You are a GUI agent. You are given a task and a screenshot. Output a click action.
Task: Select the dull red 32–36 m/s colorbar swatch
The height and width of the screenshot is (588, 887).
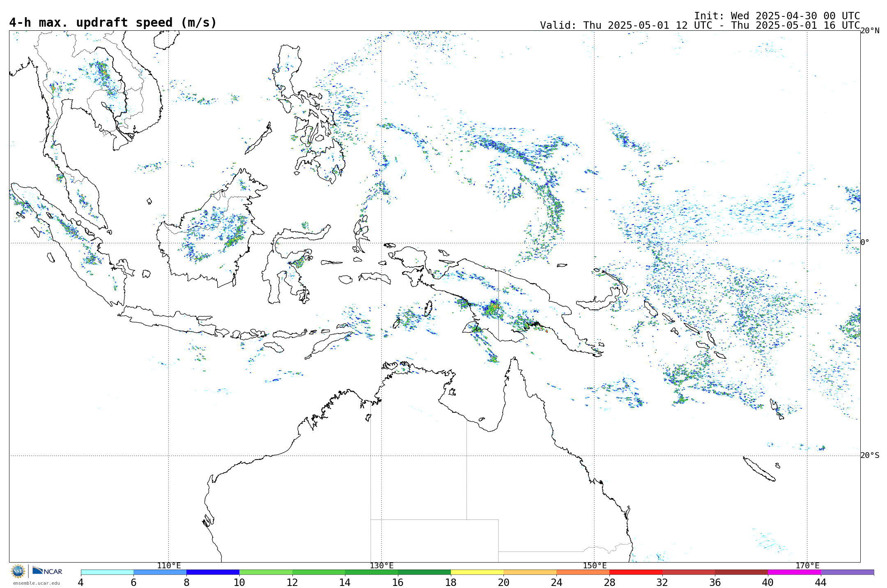[x=689, y=572]
